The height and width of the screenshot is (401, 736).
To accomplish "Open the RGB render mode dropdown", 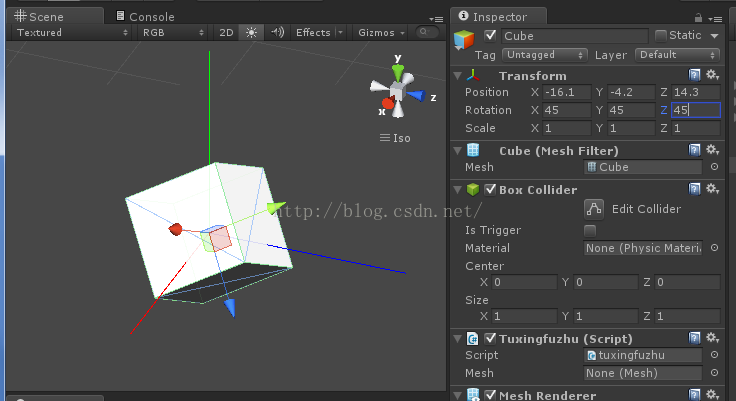I will coord(173,32).
